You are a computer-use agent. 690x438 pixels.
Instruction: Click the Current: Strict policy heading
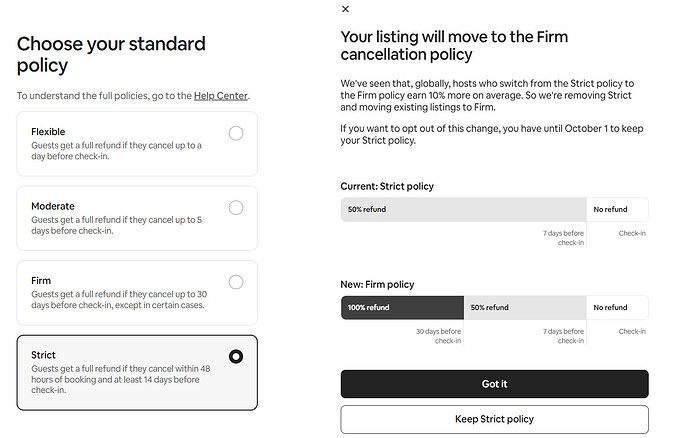(x=387, y=186)
